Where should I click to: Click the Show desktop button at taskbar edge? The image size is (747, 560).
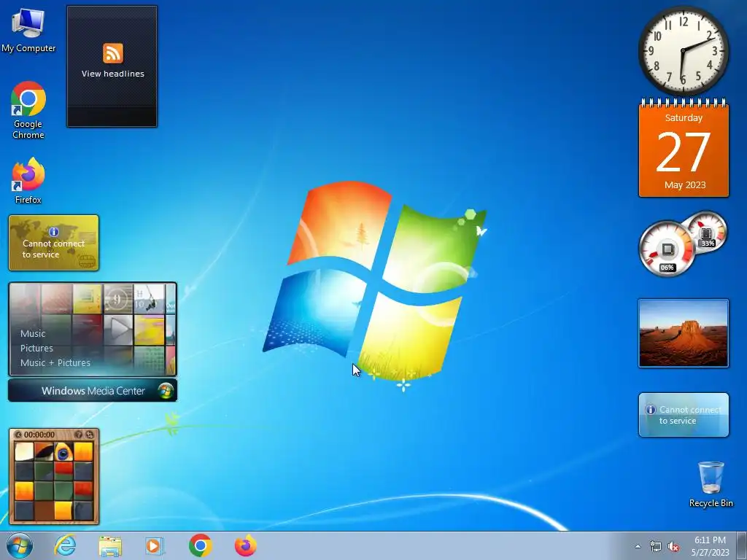pyautogui.click(x=742, y=545)
